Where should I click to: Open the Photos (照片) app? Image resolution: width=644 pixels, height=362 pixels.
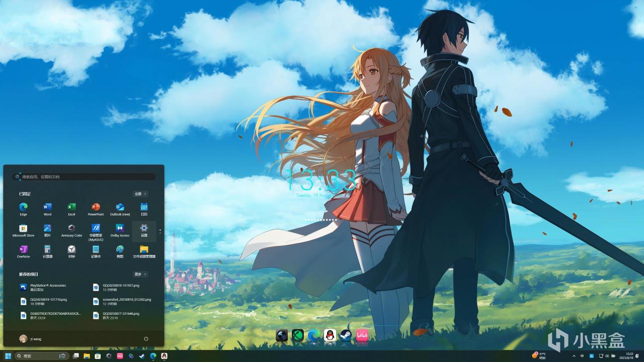(x=47, y=231)
